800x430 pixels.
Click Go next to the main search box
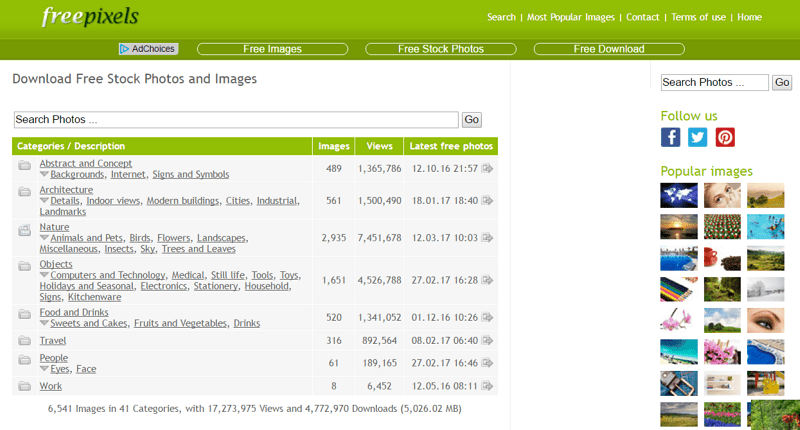click(x=471, y=119)
